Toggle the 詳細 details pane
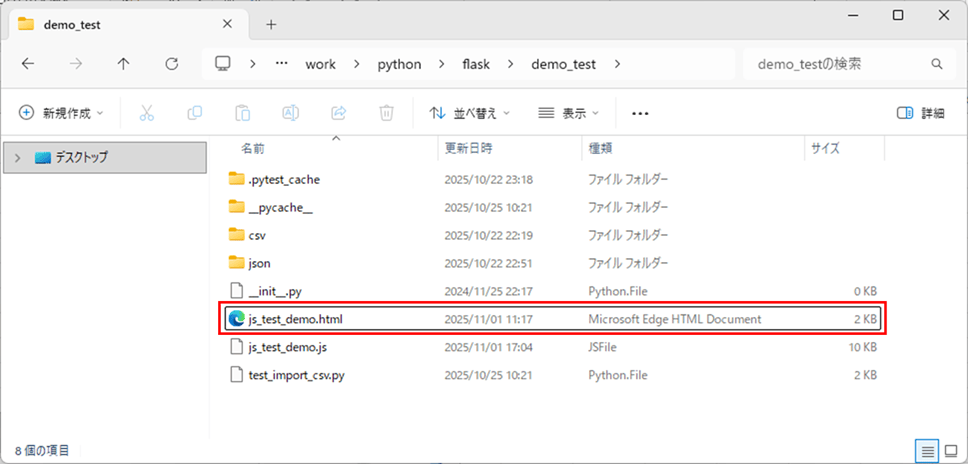Screen dimensions: 968x464 point(920,113)
